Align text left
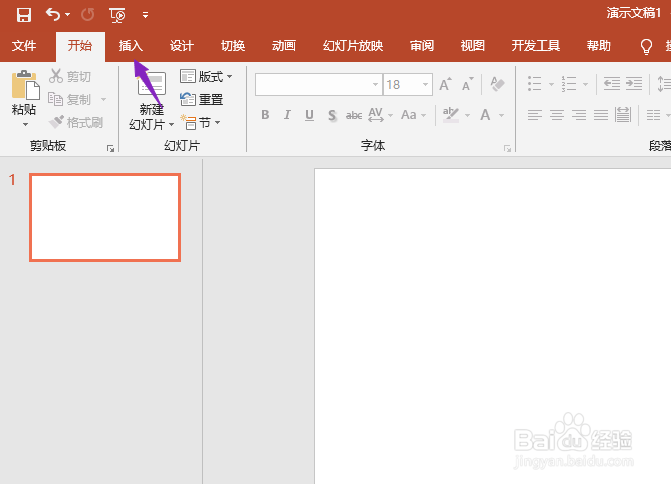Image resolution: width=671 pixels, height=484 pixels. 534,115
